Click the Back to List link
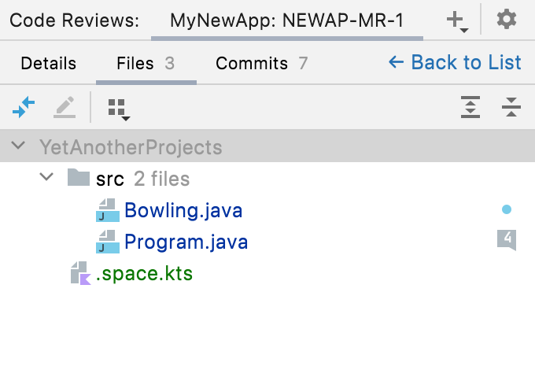The image size is (535, 392). [455, 62]
